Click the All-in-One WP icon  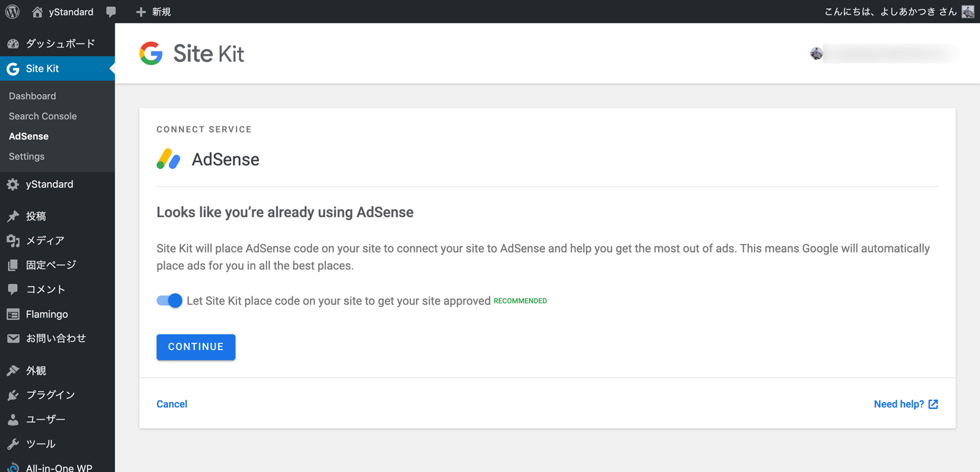pyautogui.click(x=13, y=467)
